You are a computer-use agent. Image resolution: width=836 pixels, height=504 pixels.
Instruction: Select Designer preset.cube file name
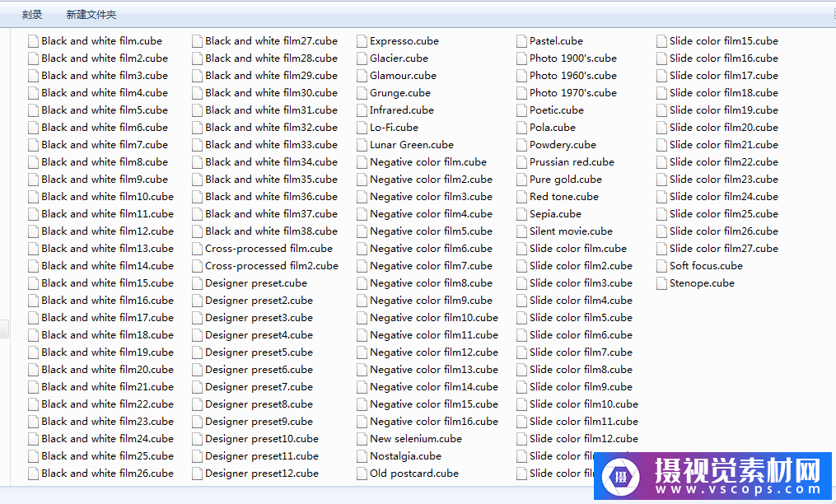point(255,283)
